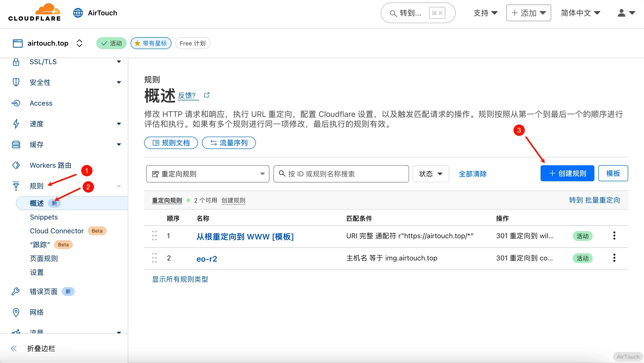
Task: Click the Cloudflare logo
Action: (34, 13)
